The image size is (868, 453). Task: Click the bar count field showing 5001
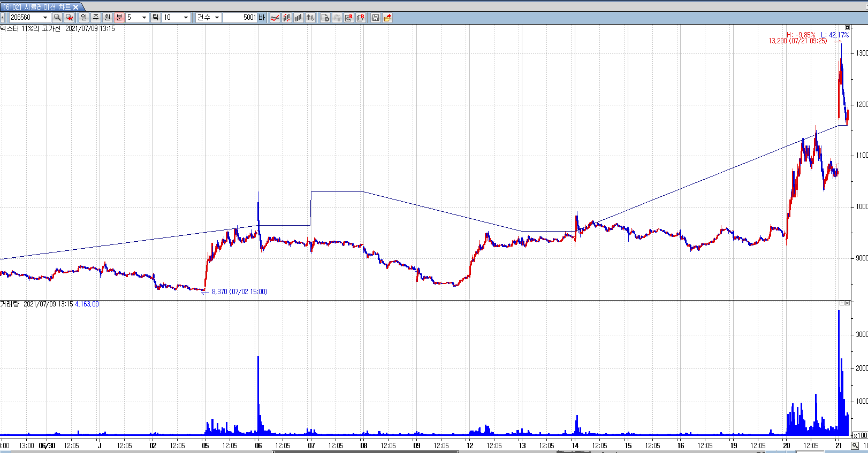pyautogui.click(x=240, y=18)
